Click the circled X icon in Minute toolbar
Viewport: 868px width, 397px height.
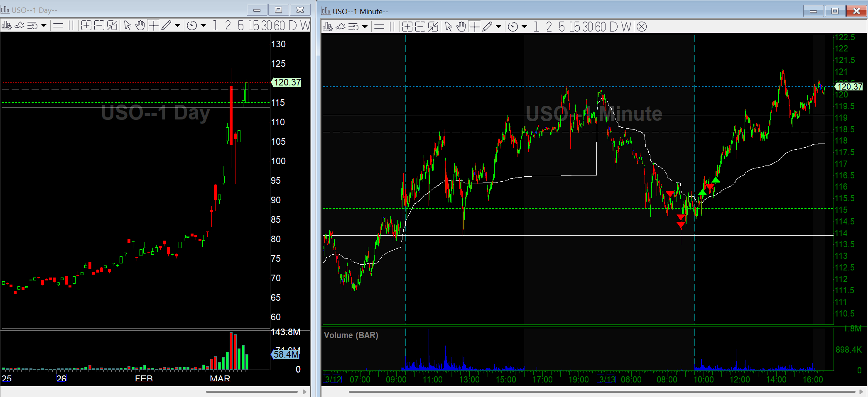coord(642,27)
